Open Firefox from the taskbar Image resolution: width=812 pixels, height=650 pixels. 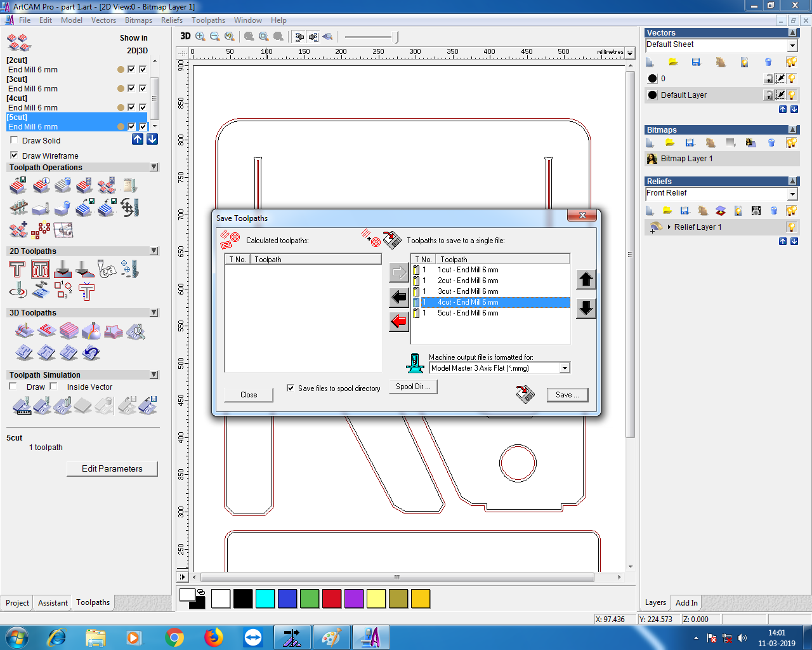click(213, 637)
